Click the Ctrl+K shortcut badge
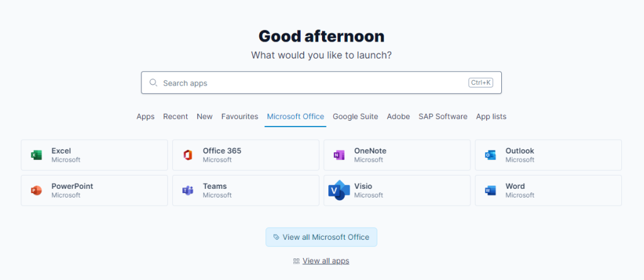The width and height of the screenshot is (644, 280). click(480, 82)
